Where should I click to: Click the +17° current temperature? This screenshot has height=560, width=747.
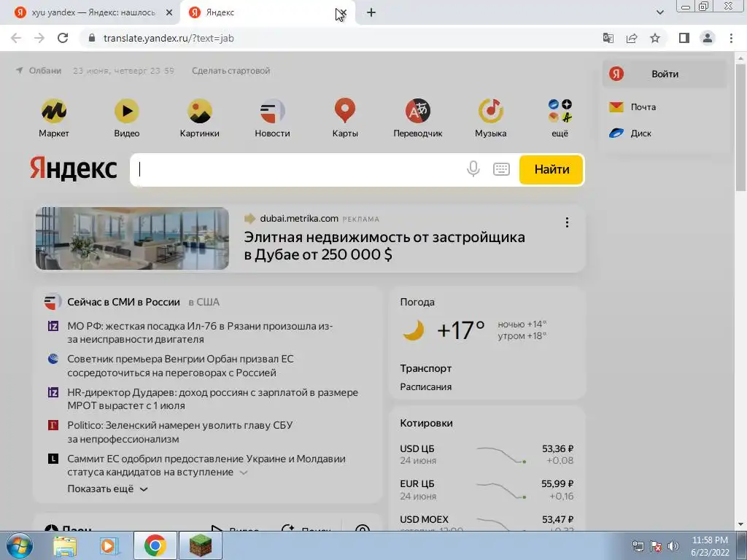(x=461, y=330)
